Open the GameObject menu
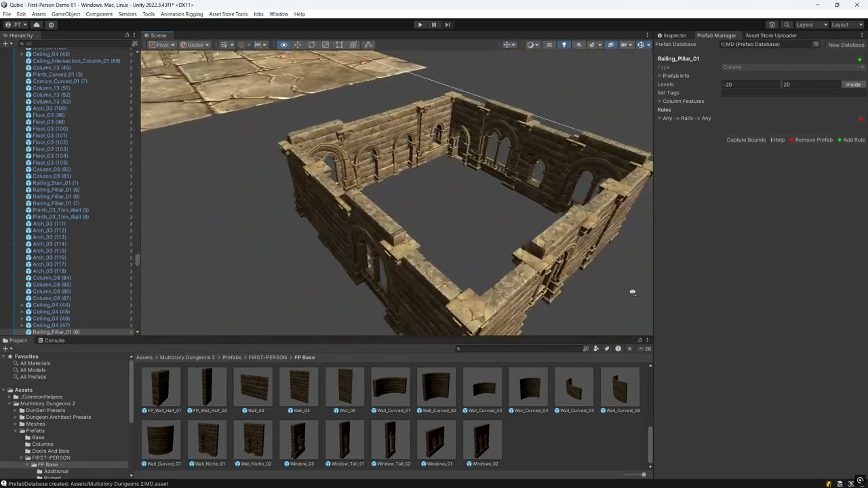This screenshot has width=868, height=488. coord(66,14)
